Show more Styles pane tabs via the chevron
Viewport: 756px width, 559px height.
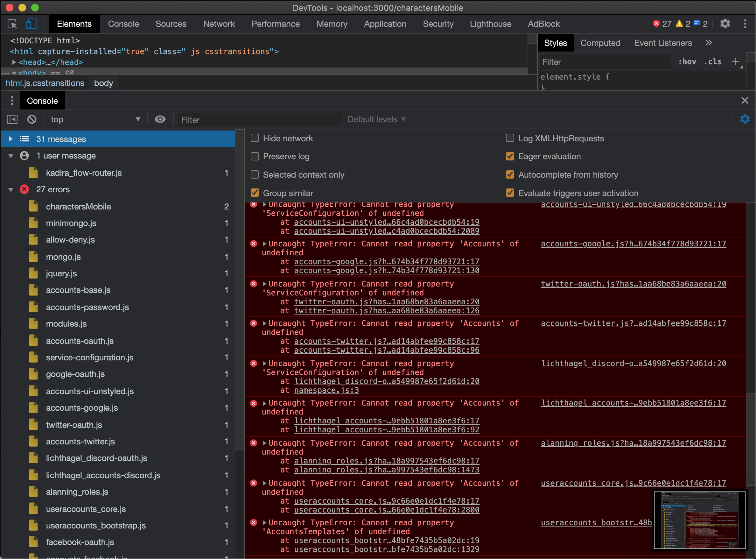pyautogui.click(x=709, y=43)
